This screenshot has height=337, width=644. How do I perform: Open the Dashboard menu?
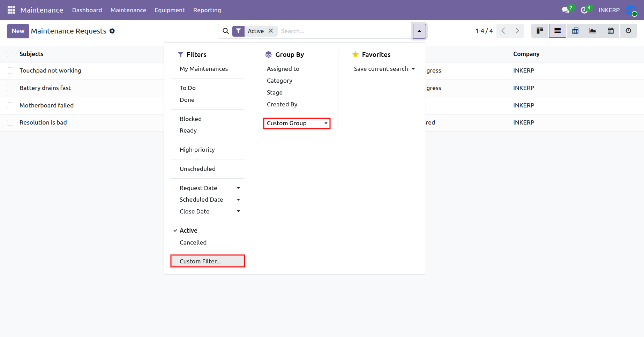tap(87, 10)
